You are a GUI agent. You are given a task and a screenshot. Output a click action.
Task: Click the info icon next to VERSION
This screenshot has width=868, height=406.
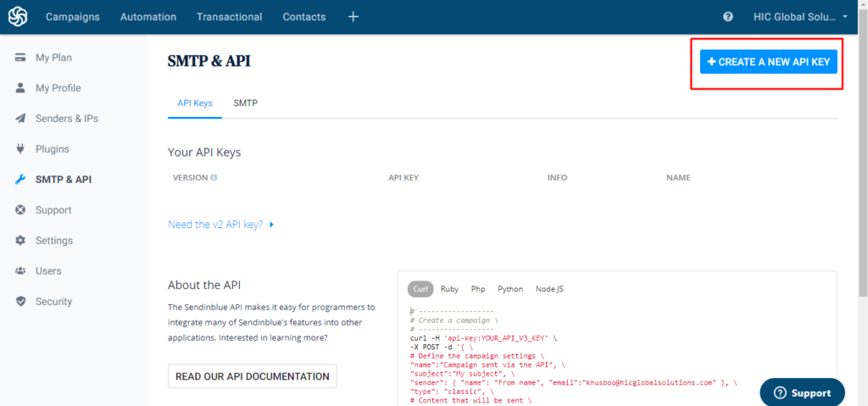tap(214, 178)
